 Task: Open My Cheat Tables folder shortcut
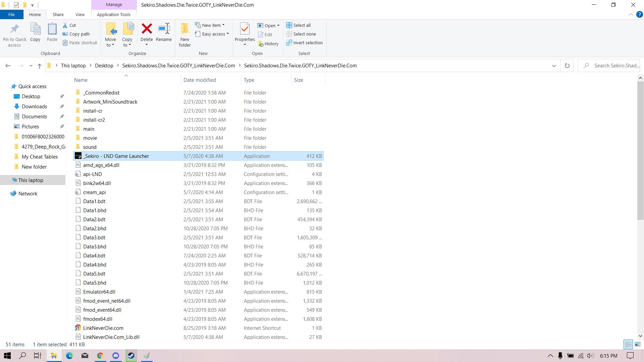click(40, 157)
